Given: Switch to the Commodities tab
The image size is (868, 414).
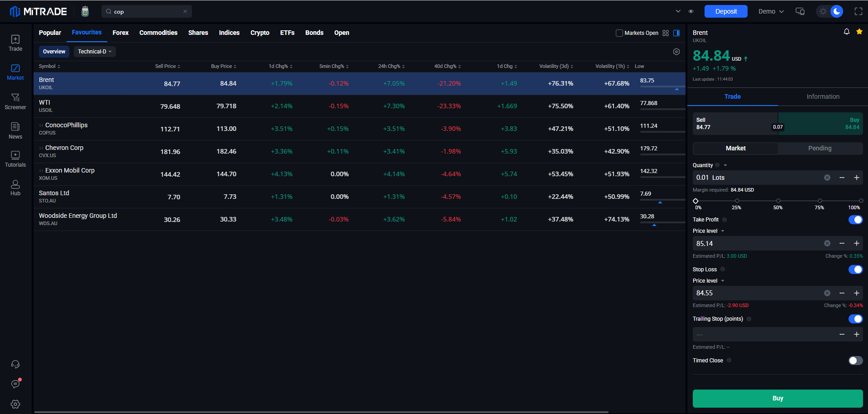Looking at the screenshot, I should tap(158, 33).
